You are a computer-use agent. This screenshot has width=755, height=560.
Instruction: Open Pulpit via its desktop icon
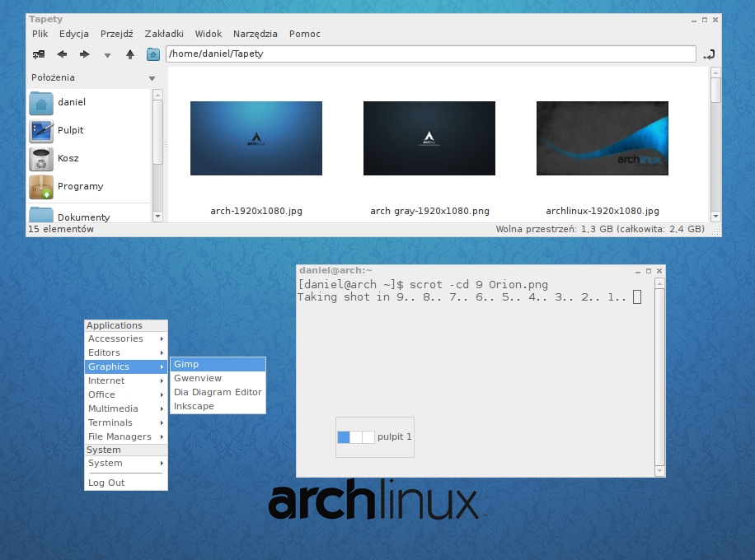[40, 130]
